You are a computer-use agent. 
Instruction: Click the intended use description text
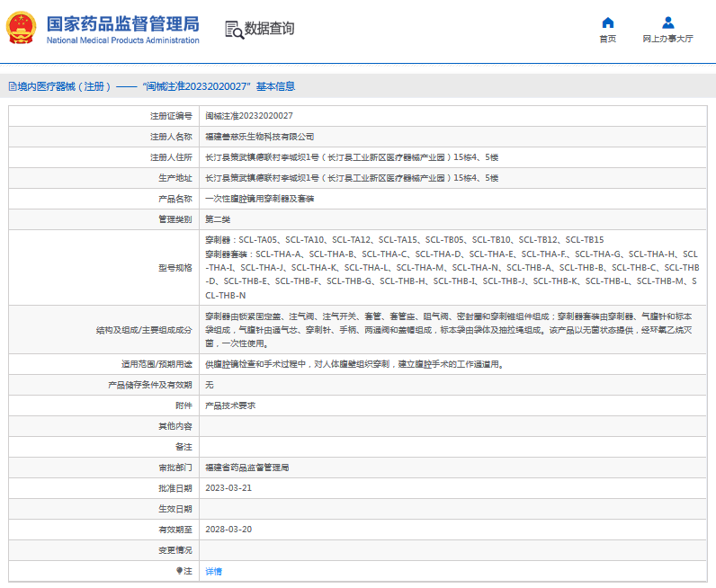(x=354, y=364)
